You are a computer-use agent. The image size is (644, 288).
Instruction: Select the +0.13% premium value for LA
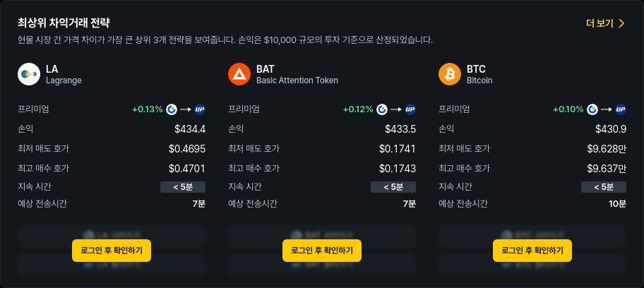coord(147,109)
